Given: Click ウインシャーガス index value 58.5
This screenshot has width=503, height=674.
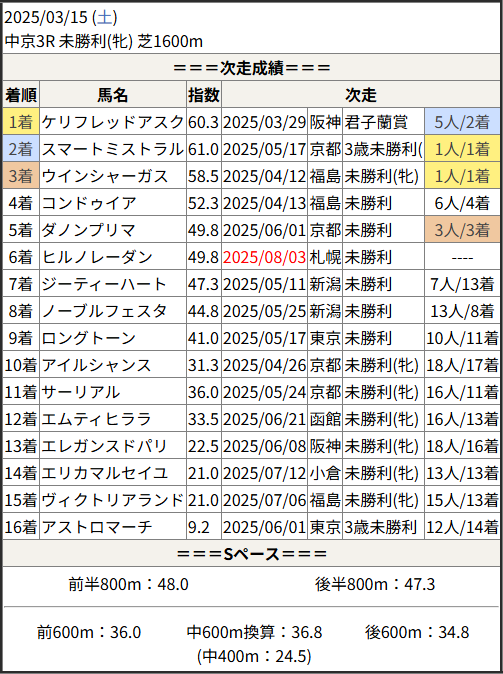Looking at the screenshot, I should click(x=204, y=176).
